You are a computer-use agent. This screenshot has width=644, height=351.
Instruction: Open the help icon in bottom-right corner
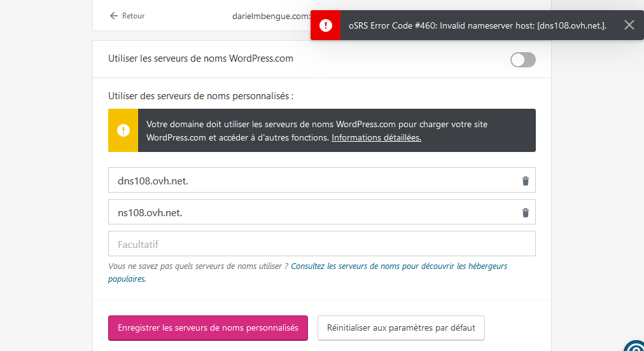pyautogui.click(x=636, y=346)
